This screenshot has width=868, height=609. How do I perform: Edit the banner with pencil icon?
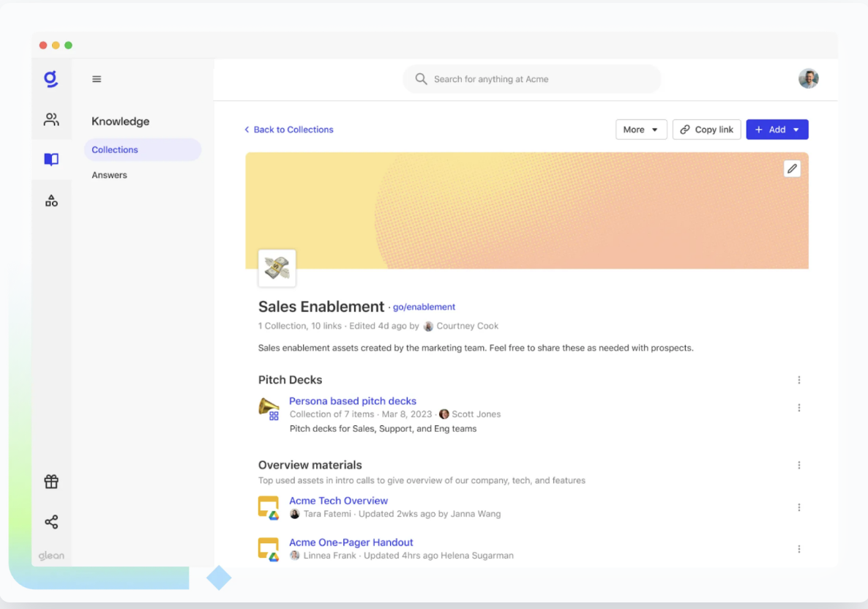click(x=792, y=169)
